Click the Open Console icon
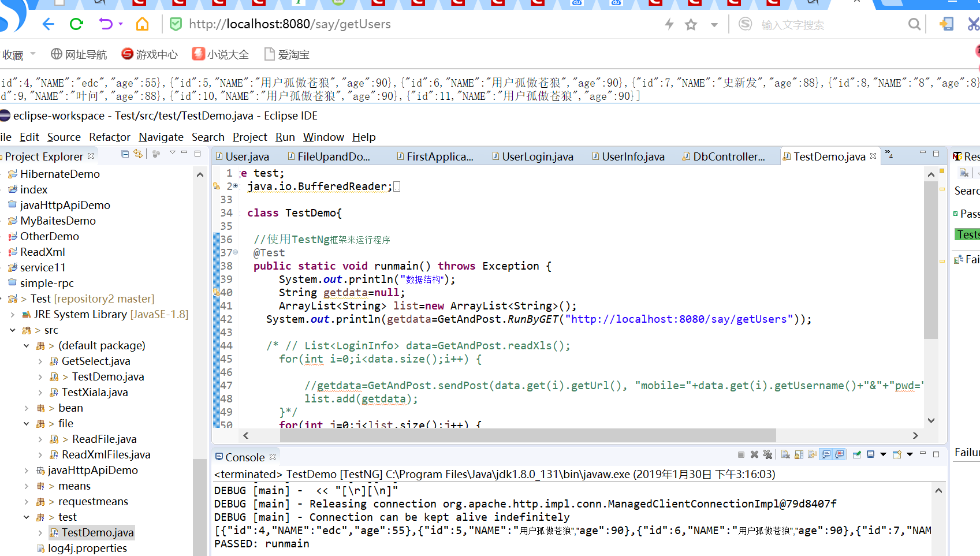The image size is (980, 556). tap(897, 455)
